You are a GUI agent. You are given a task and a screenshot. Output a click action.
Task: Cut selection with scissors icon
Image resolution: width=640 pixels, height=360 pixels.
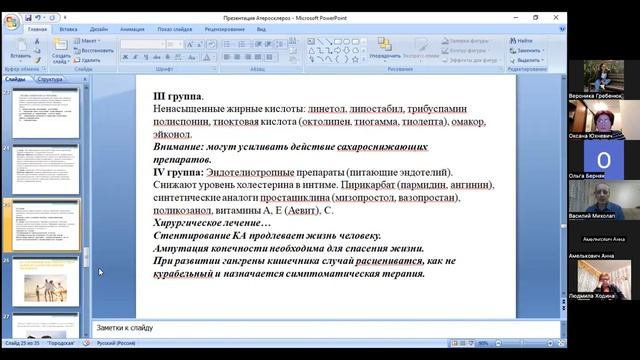tap(37, 41)
